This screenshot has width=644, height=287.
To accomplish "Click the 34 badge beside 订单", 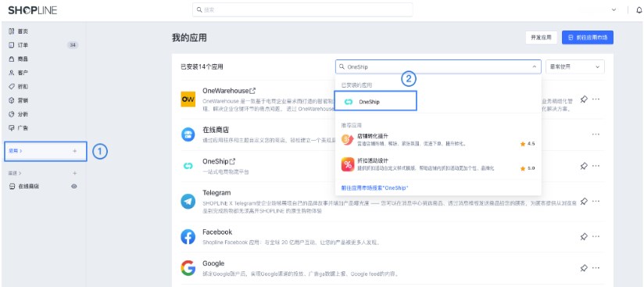I will click(x=73, y=45).
